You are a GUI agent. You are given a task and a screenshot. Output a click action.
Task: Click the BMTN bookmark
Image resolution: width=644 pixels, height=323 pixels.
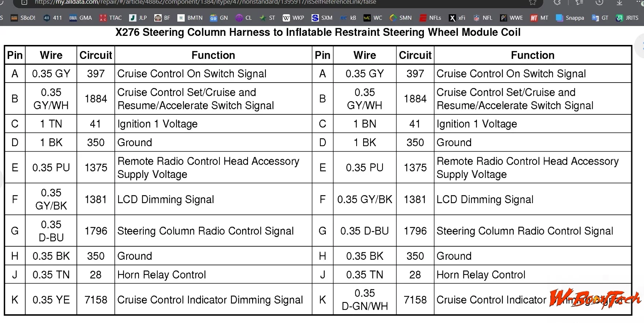[x=190, y=18]
